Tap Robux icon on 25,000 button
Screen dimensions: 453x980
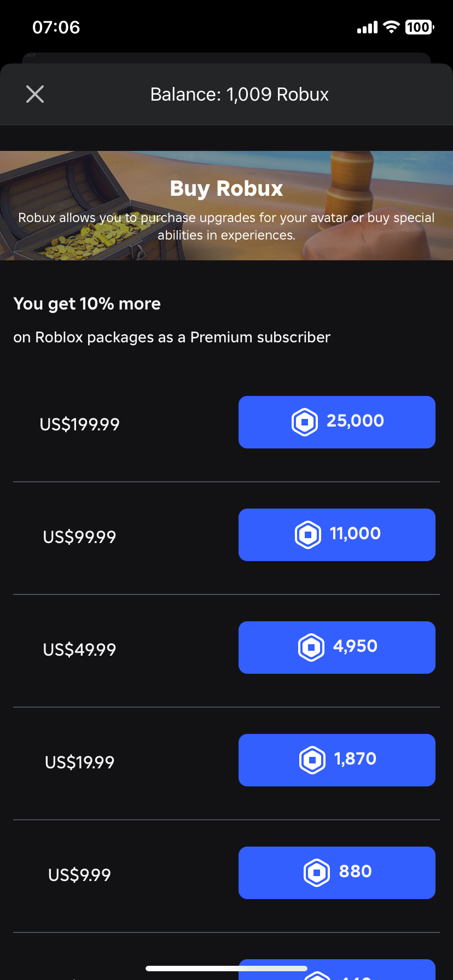[x=305, y=422]
